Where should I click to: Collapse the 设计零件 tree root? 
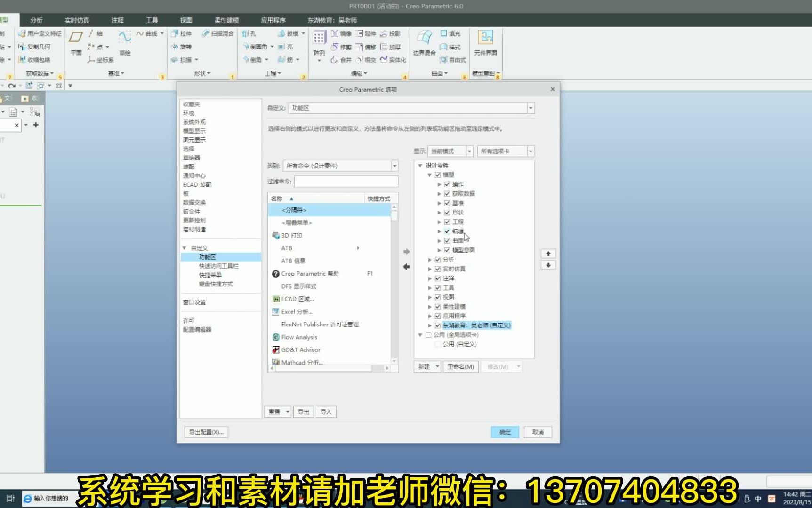(420, 165)
